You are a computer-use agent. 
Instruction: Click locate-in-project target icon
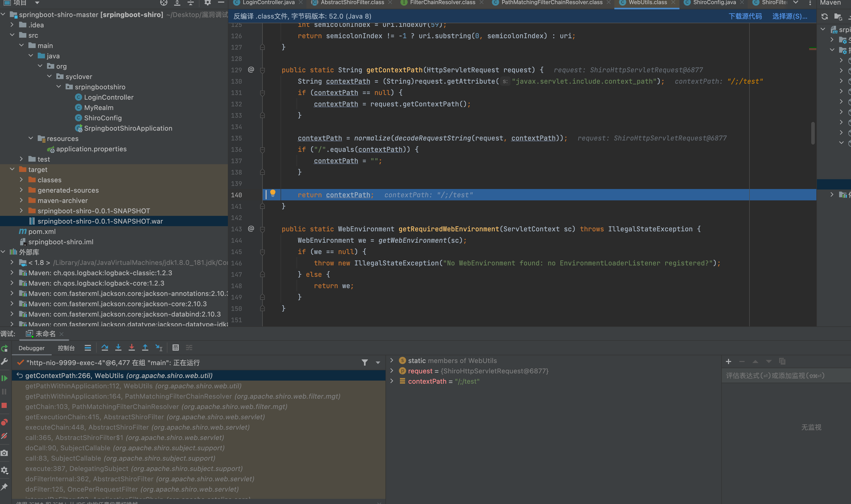pos(164,3)
